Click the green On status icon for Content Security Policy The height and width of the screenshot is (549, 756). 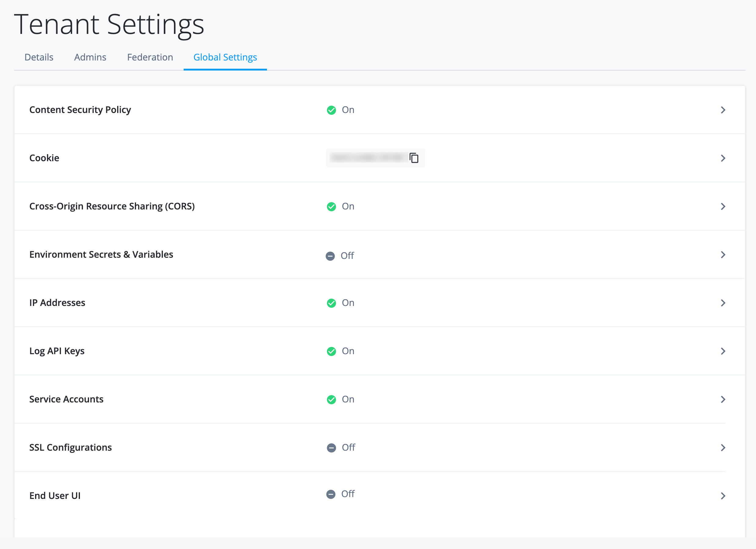tap(331, 110)
